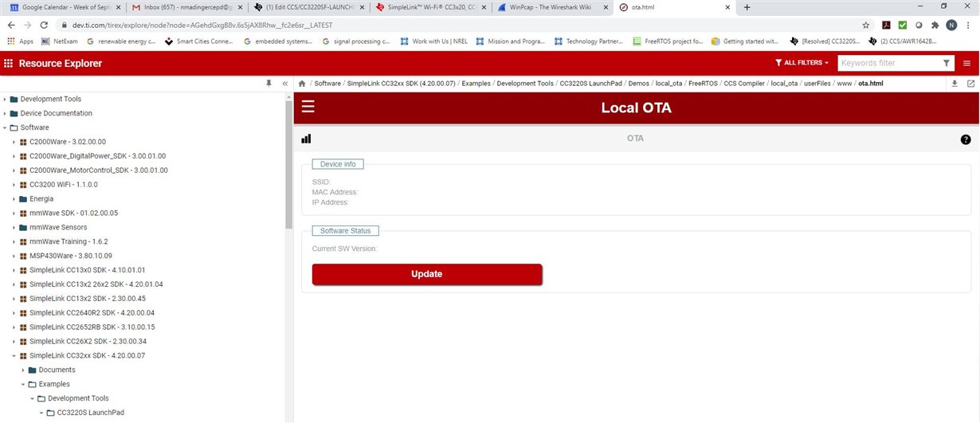The image size is (980, 423).
Task: Open the Apps bookmarks shortcut
Action: coord(20,41)
